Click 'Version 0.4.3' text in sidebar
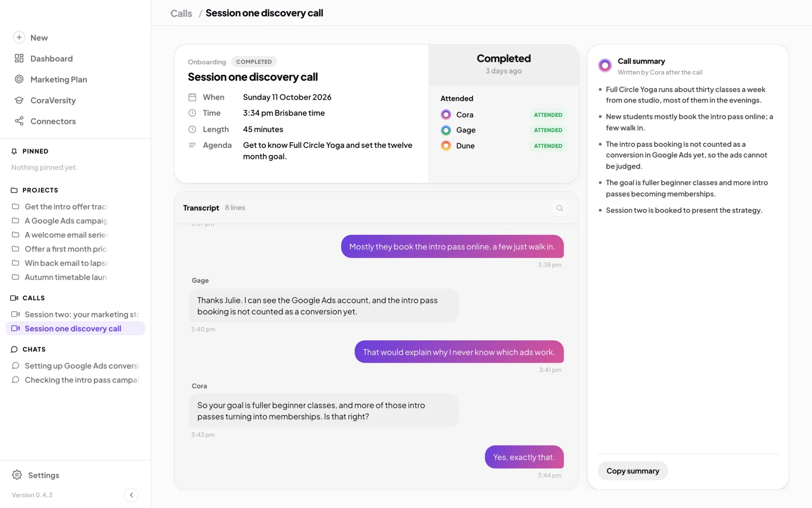812x508 pixels. 32,495
